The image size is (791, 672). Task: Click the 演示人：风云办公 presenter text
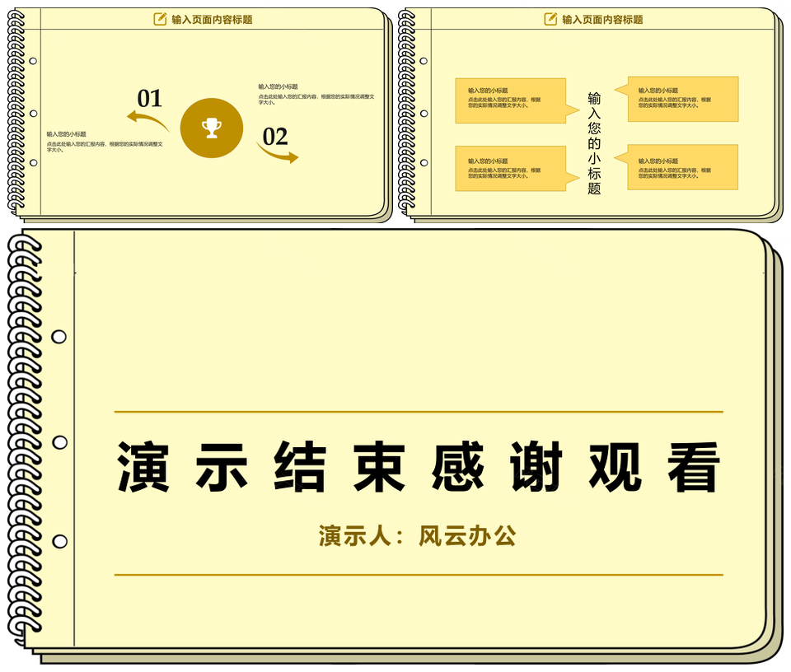click(418, 536)
